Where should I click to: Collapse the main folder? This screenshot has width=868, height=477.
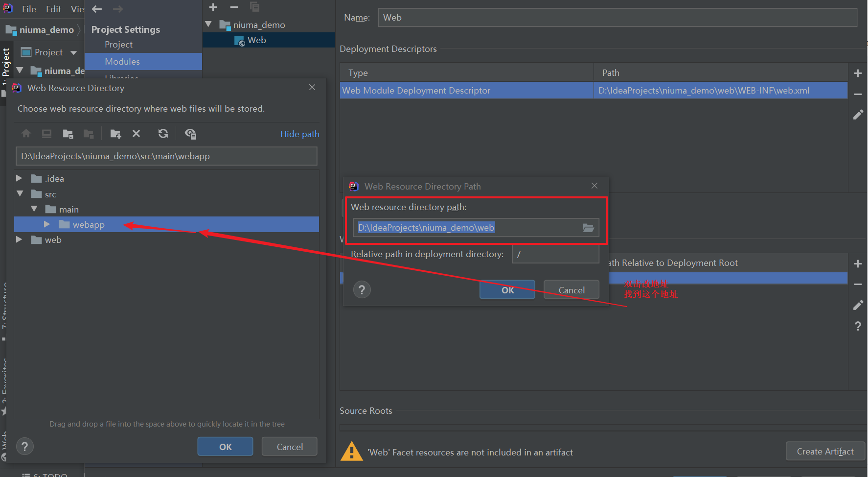pyautogui.click(x=34, y=209)
